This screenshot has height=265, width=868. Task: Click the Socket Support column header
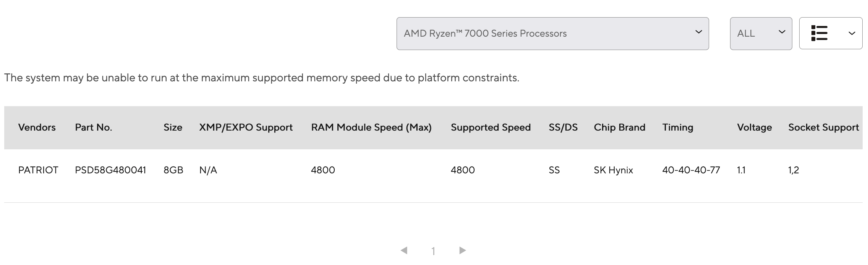(x=823, y=128)
